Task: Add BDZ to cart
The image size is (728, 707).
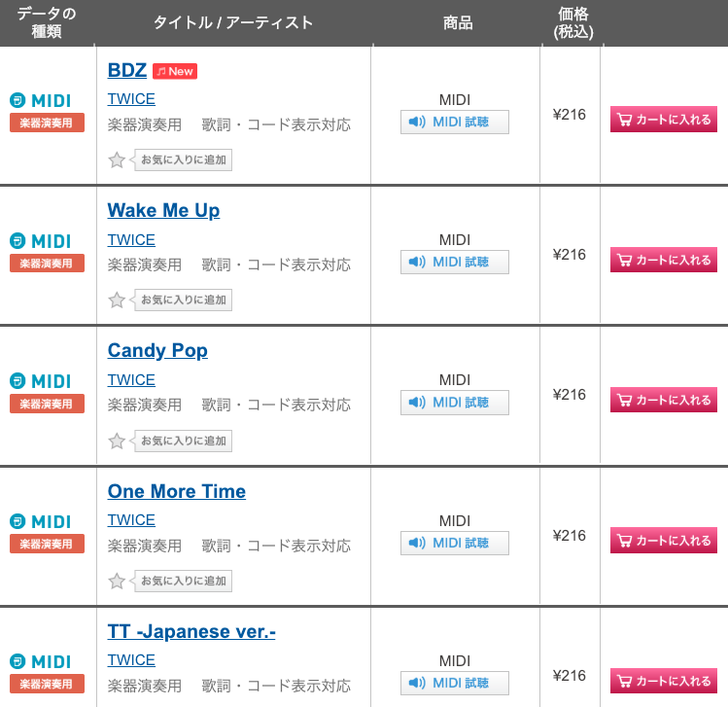Action: [664, 120]
